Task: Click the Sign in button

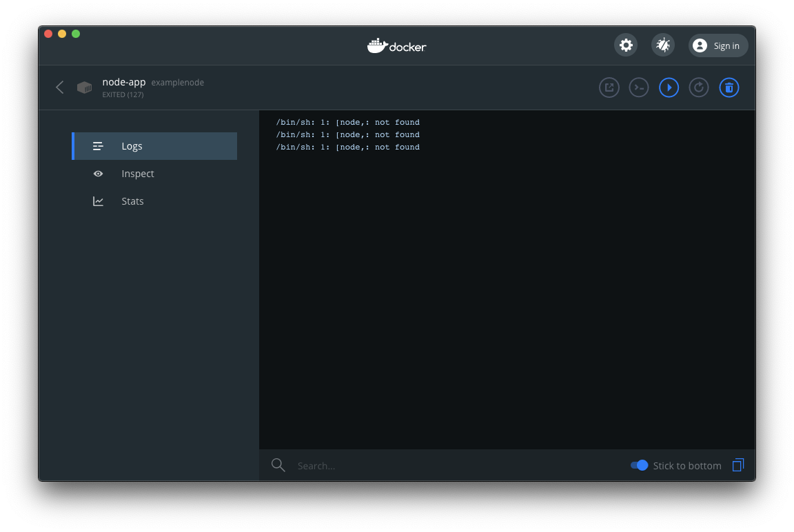Action: click(x=718, y=45)
